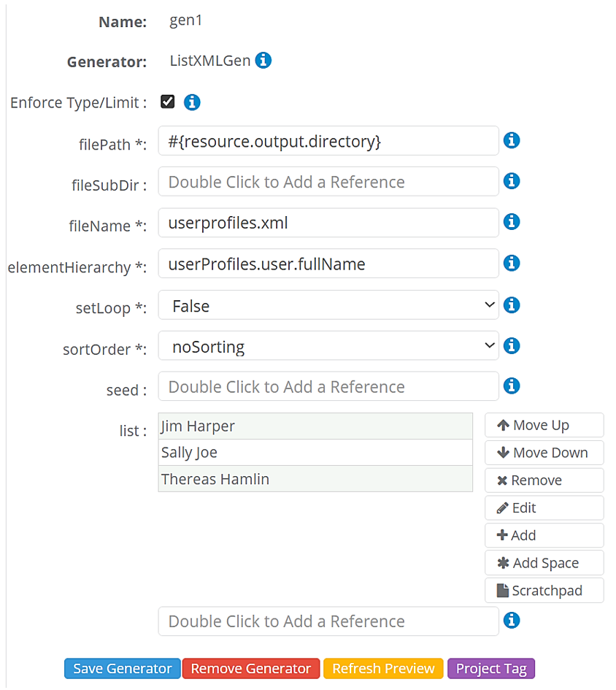This screenshot has width=616, height=690.
Task: Select 'Jim Harper' in the list
Action: point(315,426)
